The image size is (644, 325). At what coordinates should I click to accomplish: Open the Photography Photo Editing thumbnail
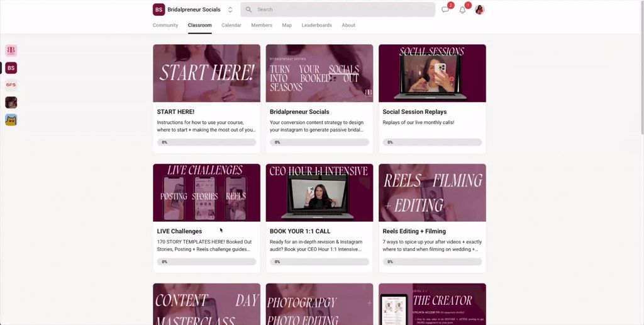(319, 304)
